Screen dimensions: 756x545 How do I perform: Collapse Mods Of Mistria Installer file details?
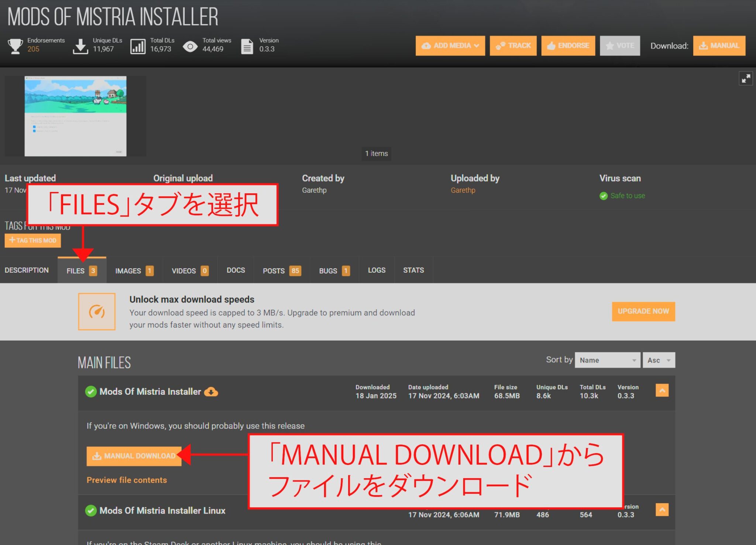coord(662,390)
